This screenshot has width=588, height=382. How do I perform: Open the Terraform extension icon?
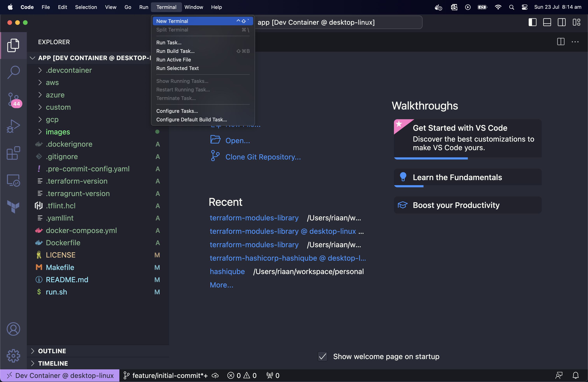coord(13,207)
